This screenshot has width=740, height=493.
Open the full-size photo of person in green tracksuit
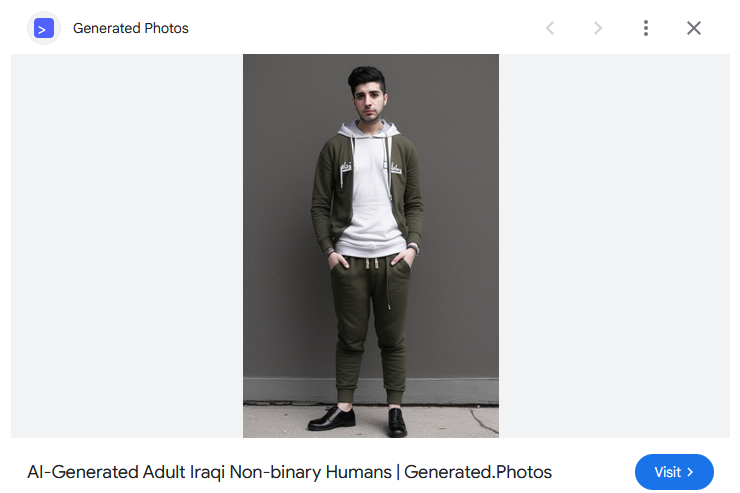pos(370,246)
